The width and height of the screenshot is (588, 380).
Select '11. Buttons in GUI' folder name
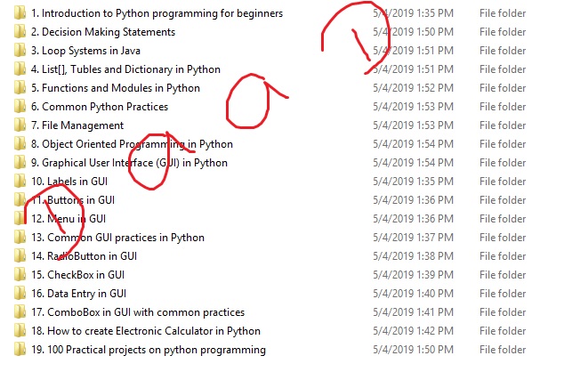[x=73, y=200]
